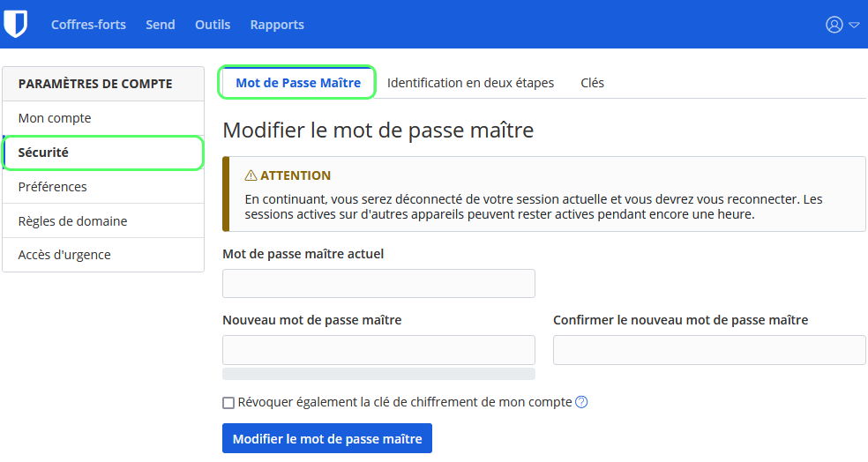
Task: Click Modifier le mot de passe maître button
Action: point(327,438)
